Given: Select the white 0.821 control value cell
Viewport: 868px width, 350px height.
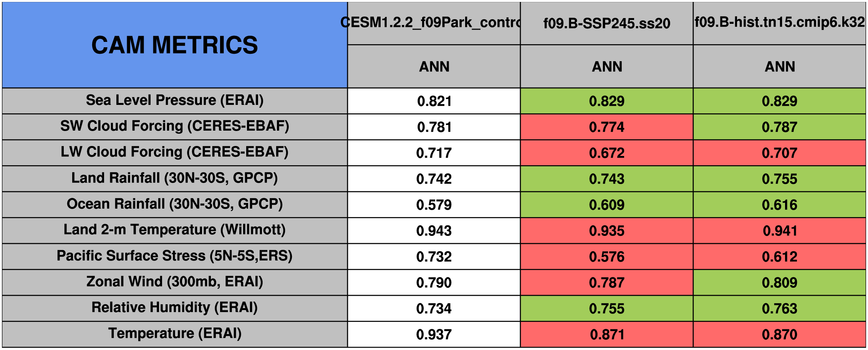Looking at the screenshot, I should (x=434, y=101).
